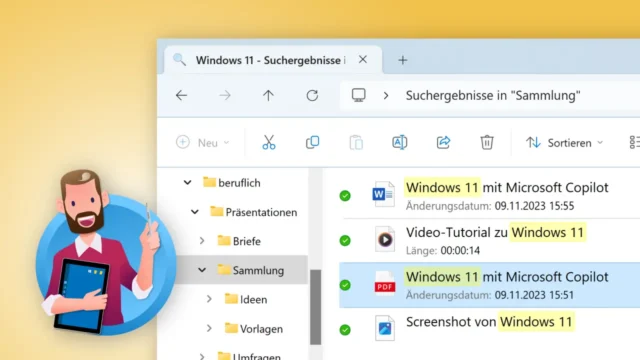Screen dimensions: 640x360
Task: Click the Word document file icon
Action: pyautogui.click(x=383, y=194)
